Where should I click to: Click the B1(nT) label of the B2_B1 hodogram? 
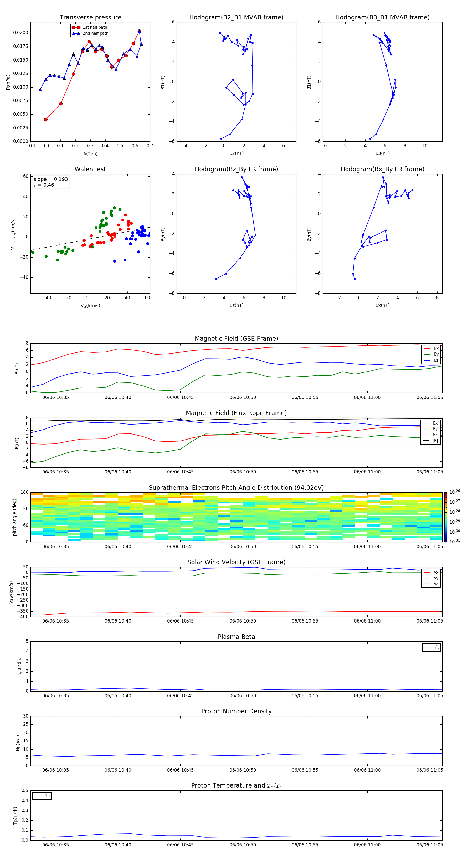coord(163,82)
